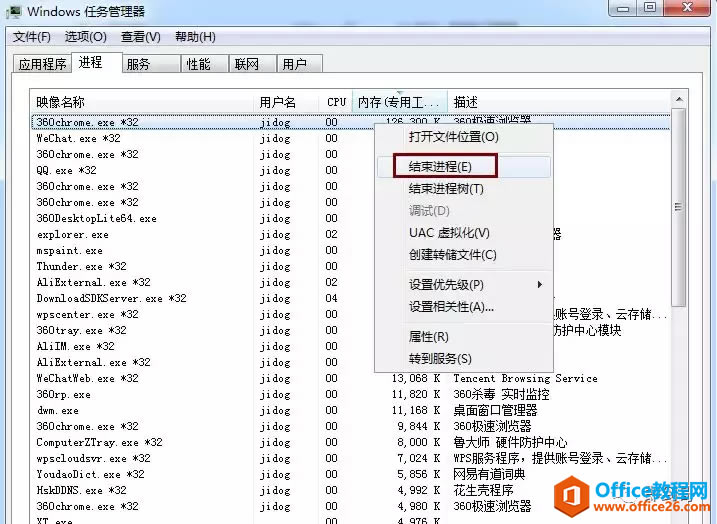Sort by CPU column header
Image resolution: width=717 pixels, height=524 pixels.
tap(336, 102)
